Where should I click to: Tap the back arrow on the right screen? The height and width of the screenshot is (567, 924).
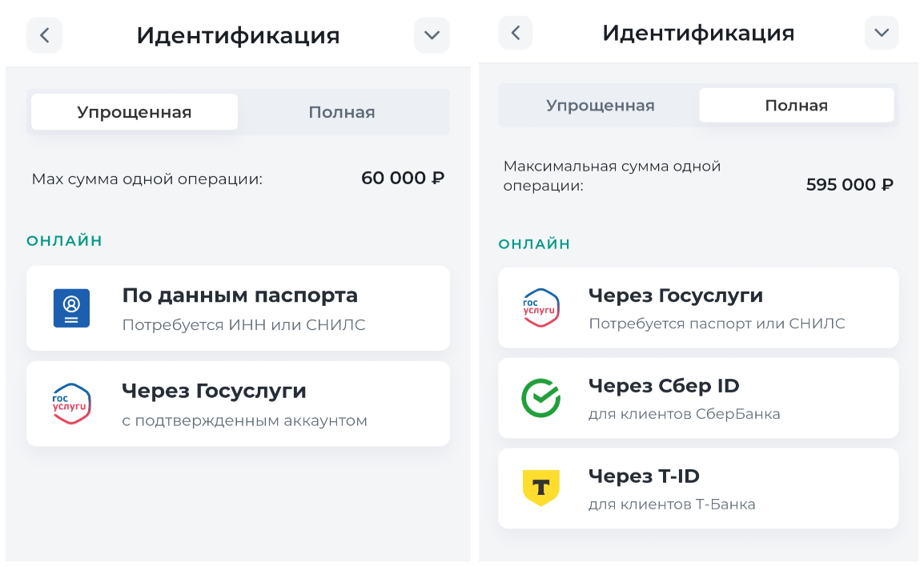(x=515, y=33)
